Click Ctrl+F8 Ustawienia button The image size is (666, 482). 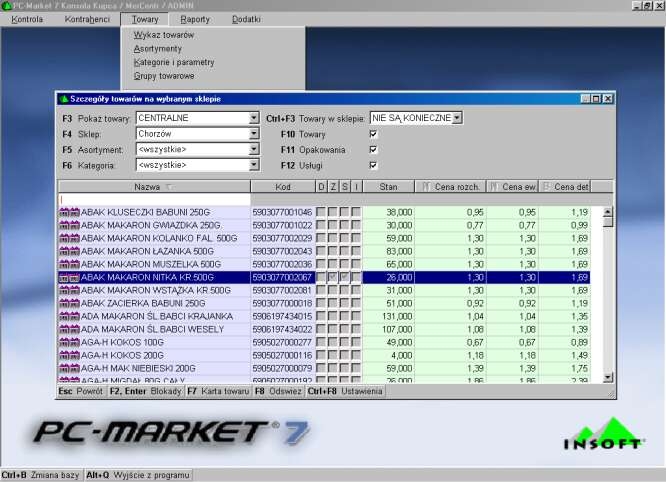pos(345,391)
